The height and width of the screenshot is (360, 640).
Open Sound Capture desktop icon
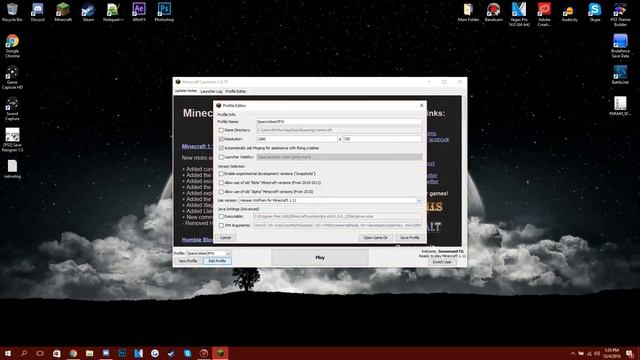tap(12, 109)
